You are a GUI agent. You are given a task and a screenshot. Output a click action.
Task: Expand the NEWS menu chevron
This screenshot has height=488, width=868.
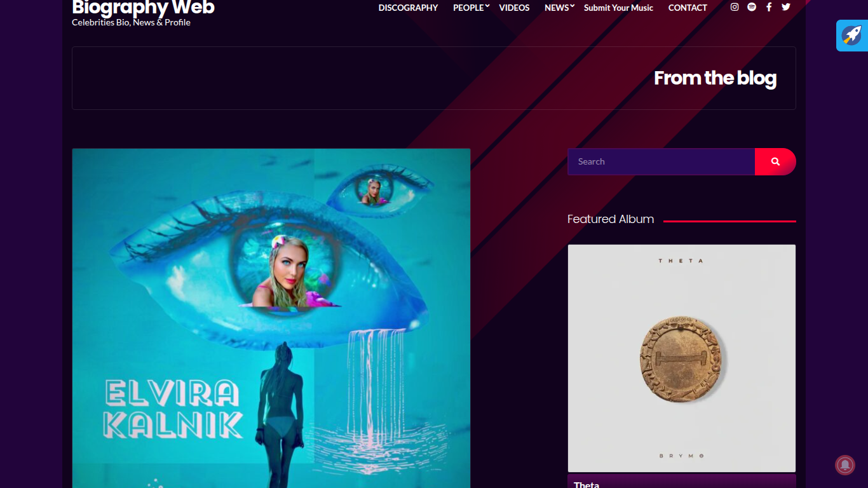(572, 6)
